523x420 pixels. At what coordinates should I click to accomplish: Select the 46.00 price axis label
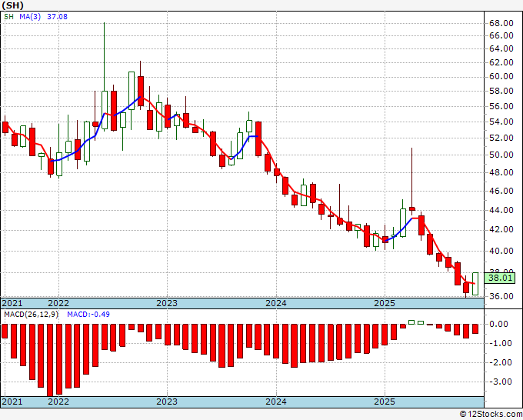(x=501, y=191)
